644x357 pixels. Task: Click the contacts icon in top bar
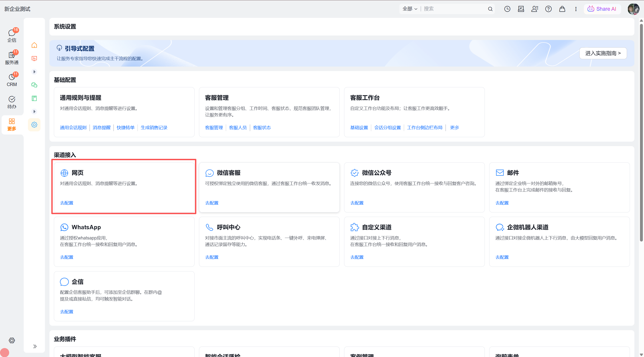coord(534,9)
